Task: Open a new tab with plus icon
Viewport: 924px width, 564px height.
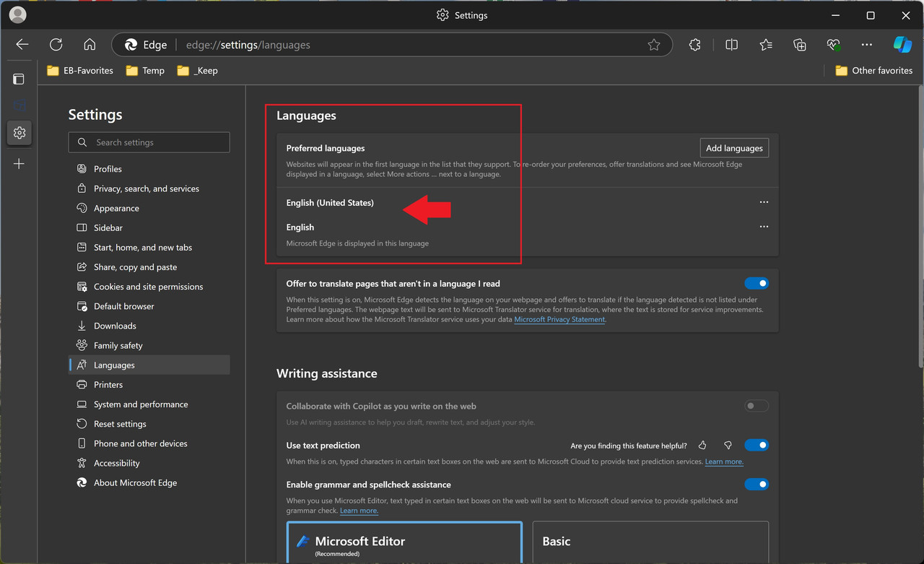Action: (x=19, y=164)
